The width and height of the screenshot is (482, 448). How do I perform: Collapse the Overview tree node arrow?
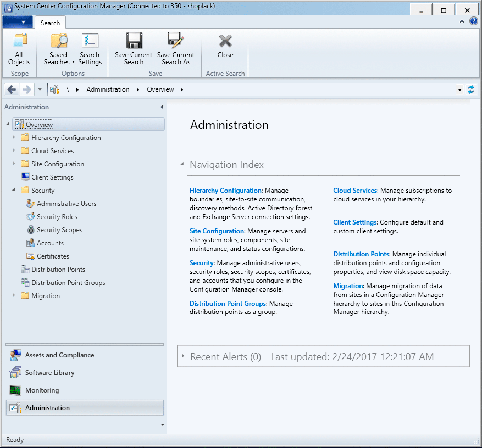[x=8, y=124]
